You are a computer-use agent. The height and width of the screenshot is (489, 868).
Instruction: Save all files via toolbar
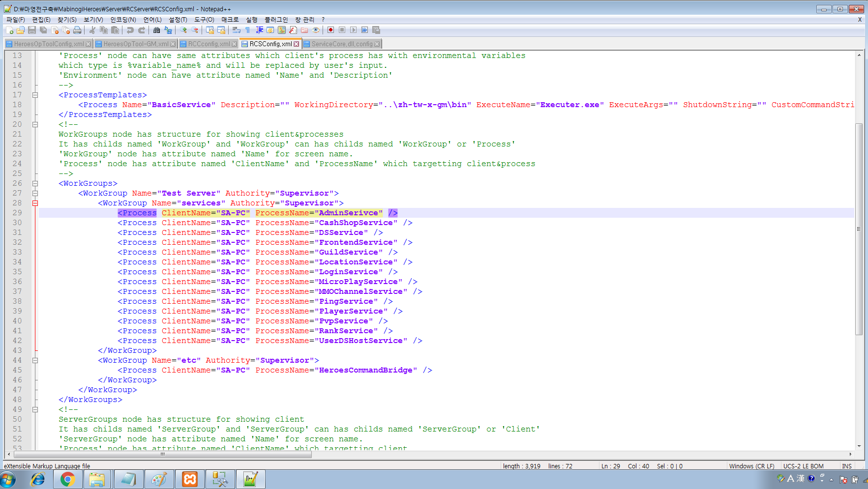(43, 30)
